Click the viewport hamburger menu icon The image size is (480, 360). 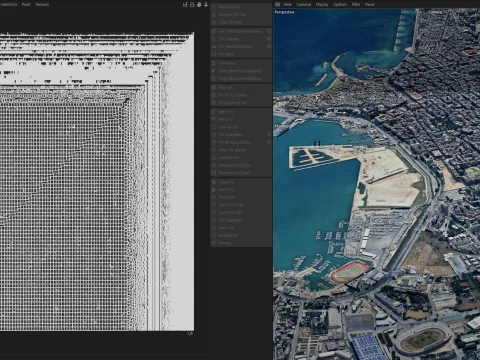click(277, 4)
